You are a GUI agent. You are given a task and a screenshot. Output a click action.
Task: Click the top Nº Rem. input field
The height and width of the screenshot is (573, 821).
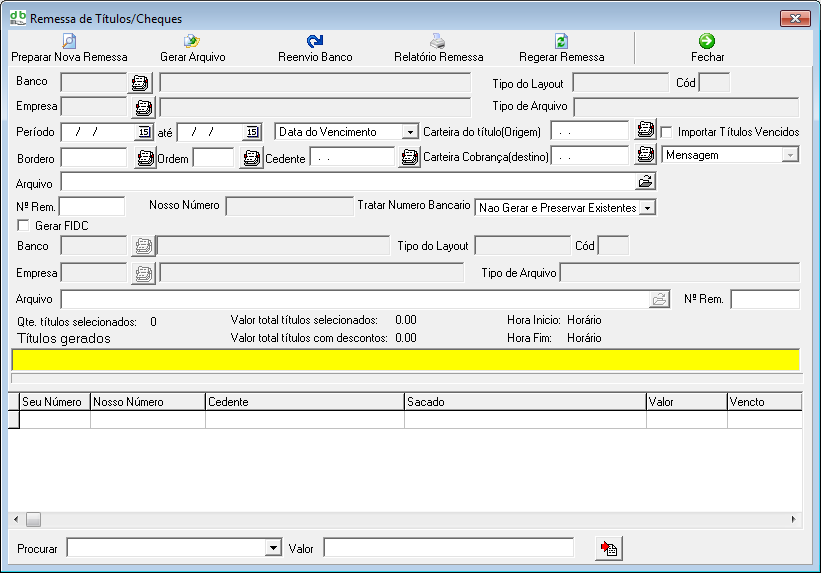[x=92, y=207]
